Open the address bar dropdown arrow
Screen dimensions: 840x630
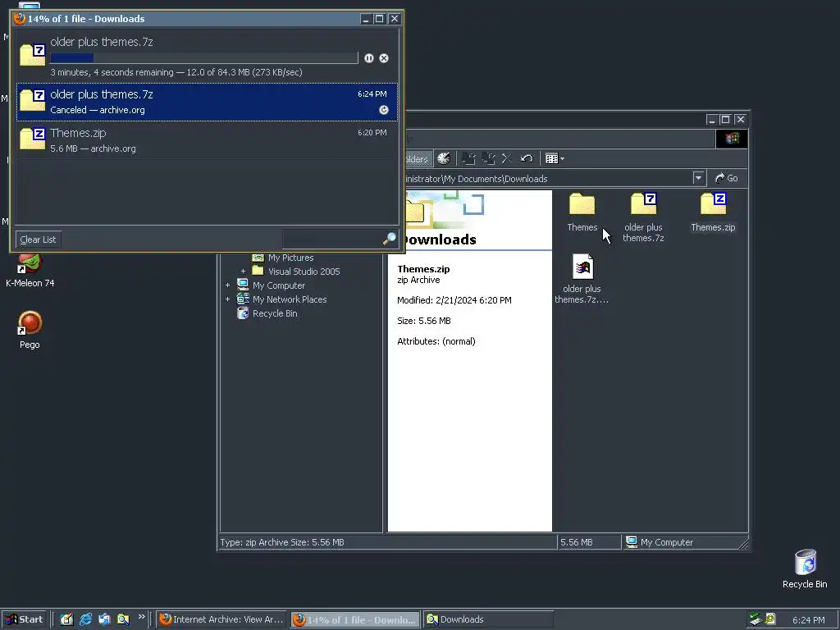point(698,178)
